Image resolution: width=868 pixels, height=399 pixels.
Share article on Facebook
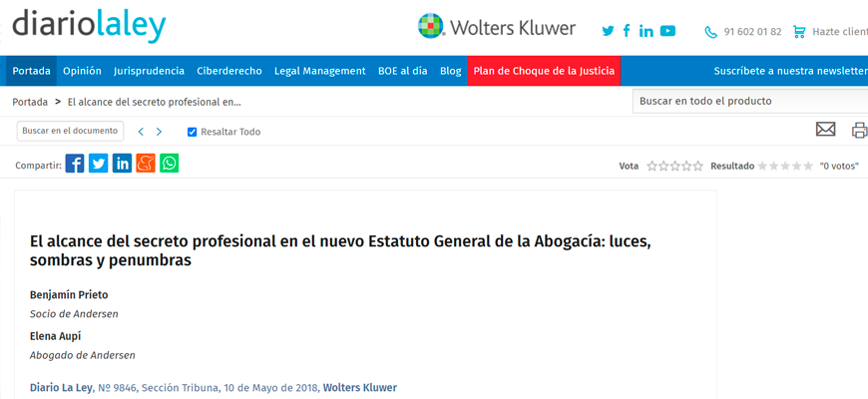75,164
